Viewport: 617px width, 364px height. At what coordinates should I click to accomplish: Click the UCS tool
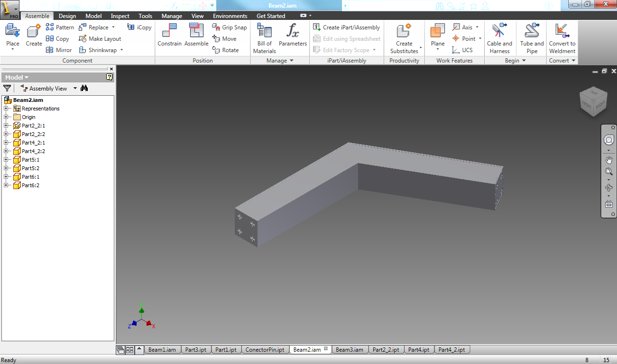(462, 50)
